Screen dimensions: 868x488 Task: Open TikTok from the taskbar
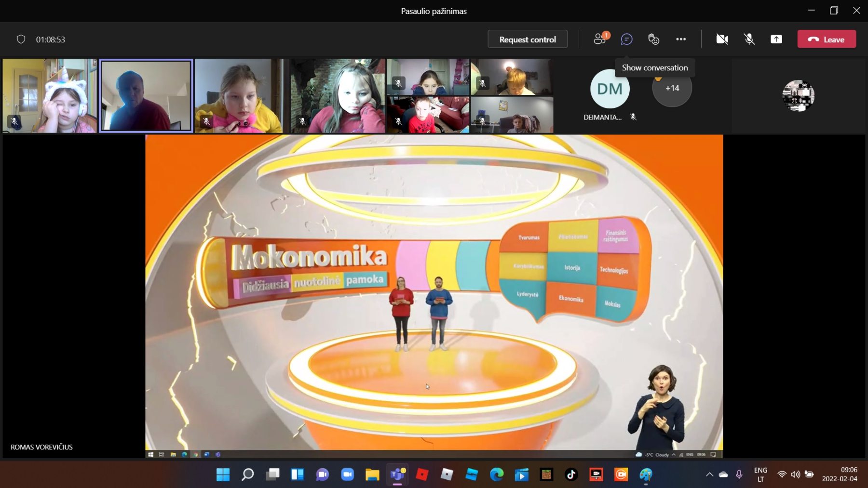click(571, 475)
